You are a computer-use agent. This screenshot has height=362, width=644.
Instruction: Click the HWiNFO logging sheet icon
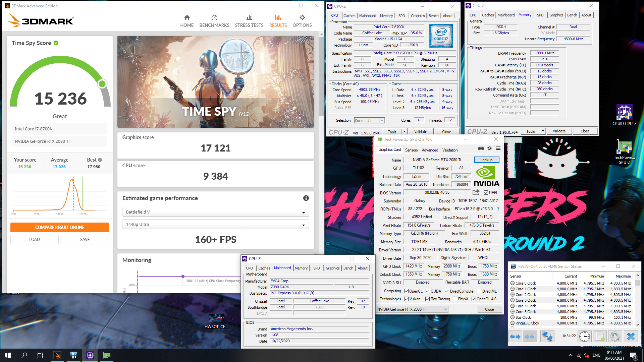(x=600, y=336)
